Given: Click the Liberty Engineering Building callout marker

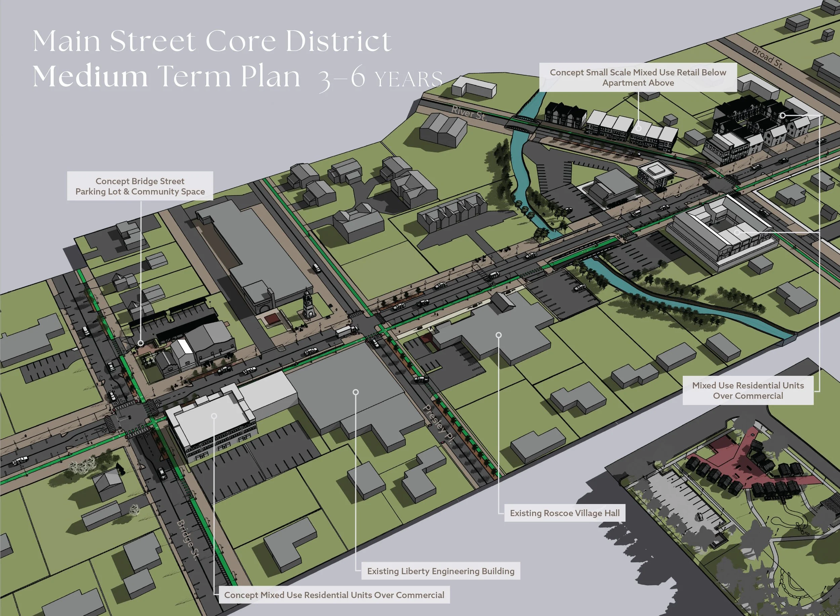Looking at the screenshot, I should click(x=355, y=392).
